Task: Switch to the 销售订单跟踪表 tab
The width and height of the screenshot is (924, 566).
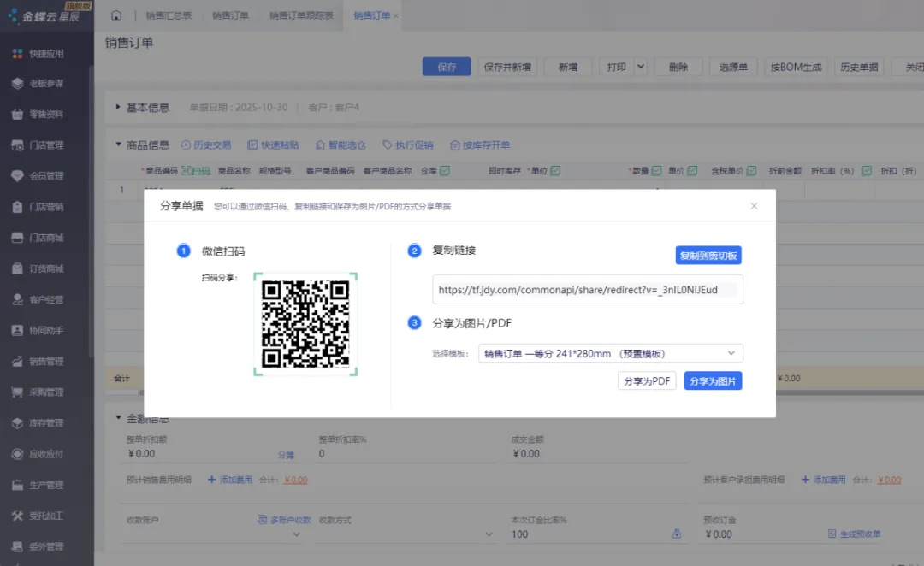Action: (x=301, y=15)
